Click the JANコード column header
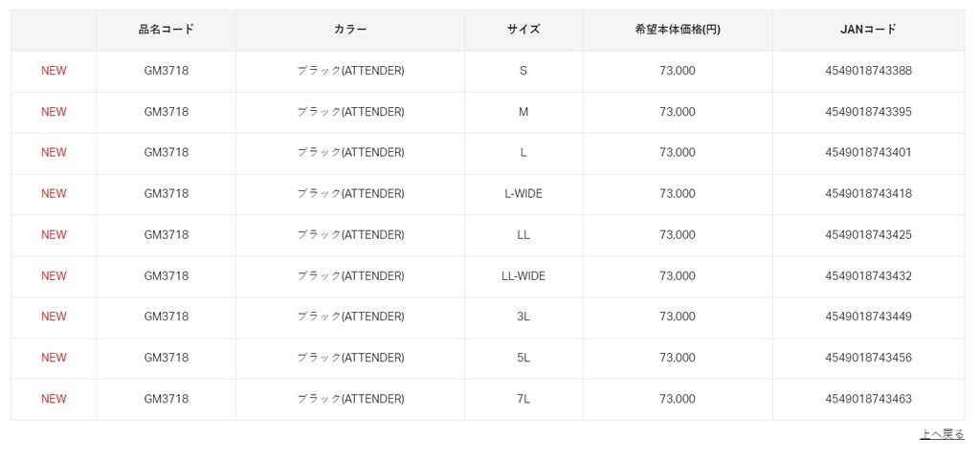980x459 pixels. pos(868,30)
